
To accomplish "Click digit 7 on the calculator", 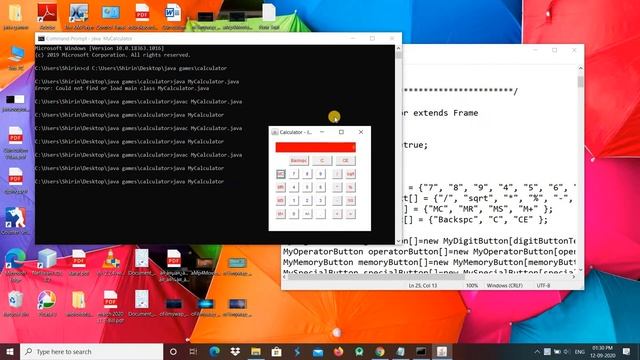I will [293, 174].
